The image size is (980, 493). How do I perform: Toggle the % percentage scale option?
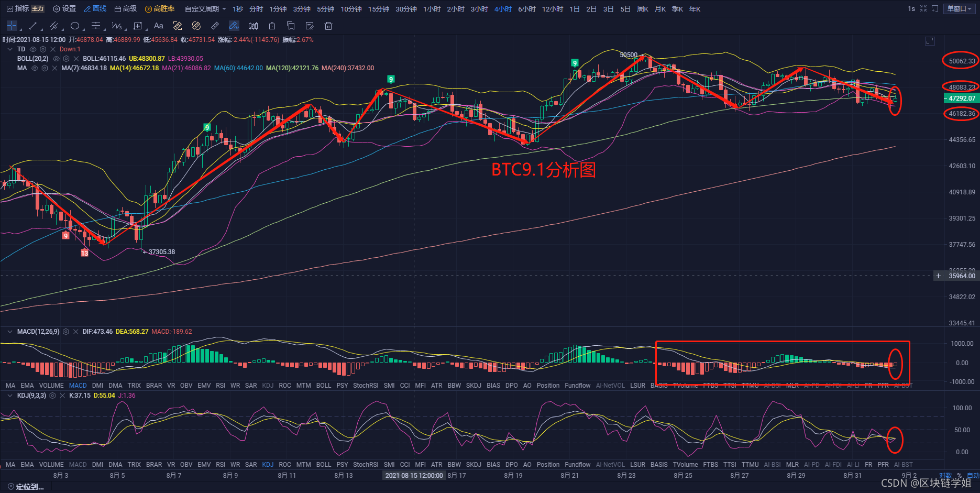click(x=960, y=476)
